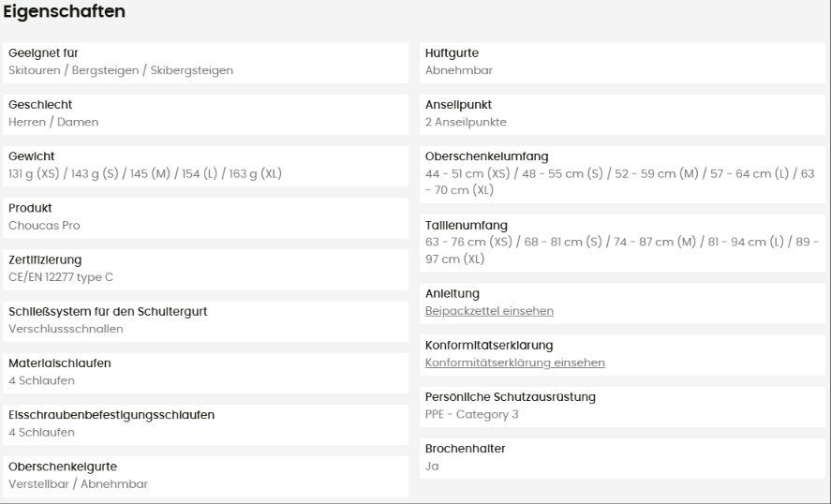
Task: Click the Hüftgurte value Abnehmbar
Action: pyautogui.click(x=459, y=70)
